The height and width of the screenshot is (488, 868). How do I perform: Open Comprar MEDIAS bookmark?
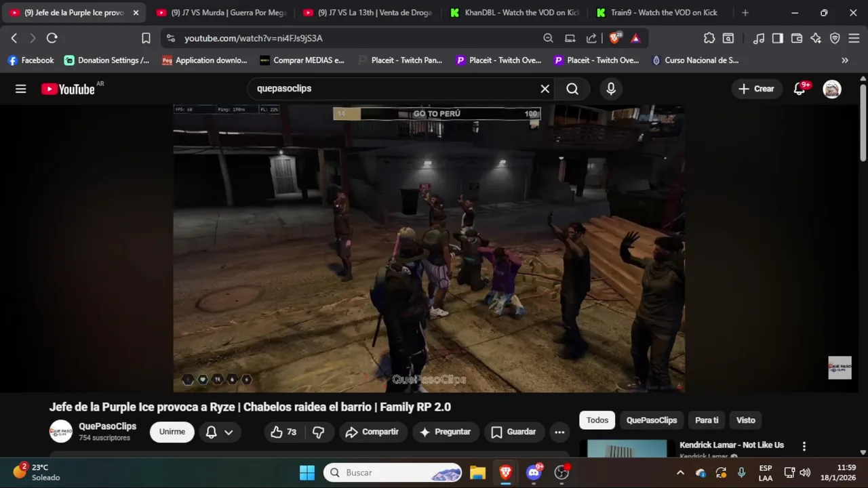point(302,60)
